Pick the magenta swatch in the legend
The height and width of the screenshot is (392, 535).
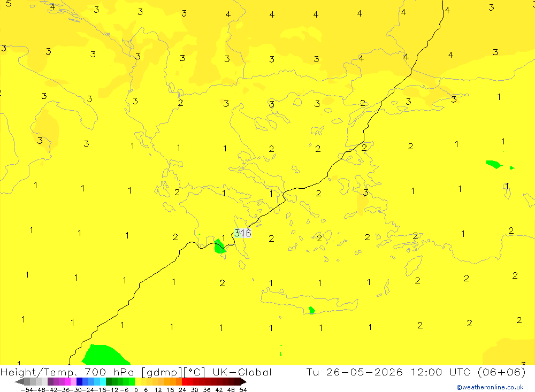pos(67,381)
